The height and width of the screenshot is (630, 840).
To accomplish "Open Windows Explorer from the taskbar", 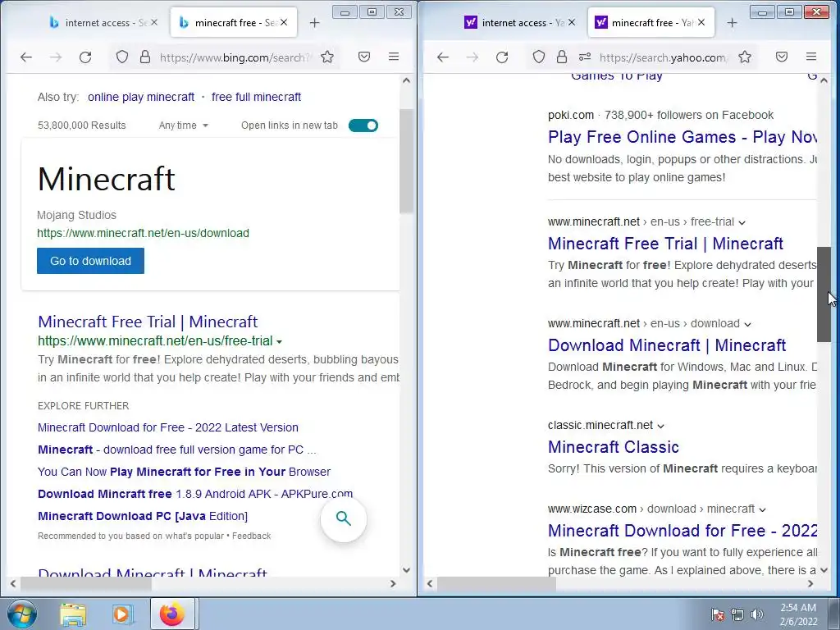I will tap(73, 614).
